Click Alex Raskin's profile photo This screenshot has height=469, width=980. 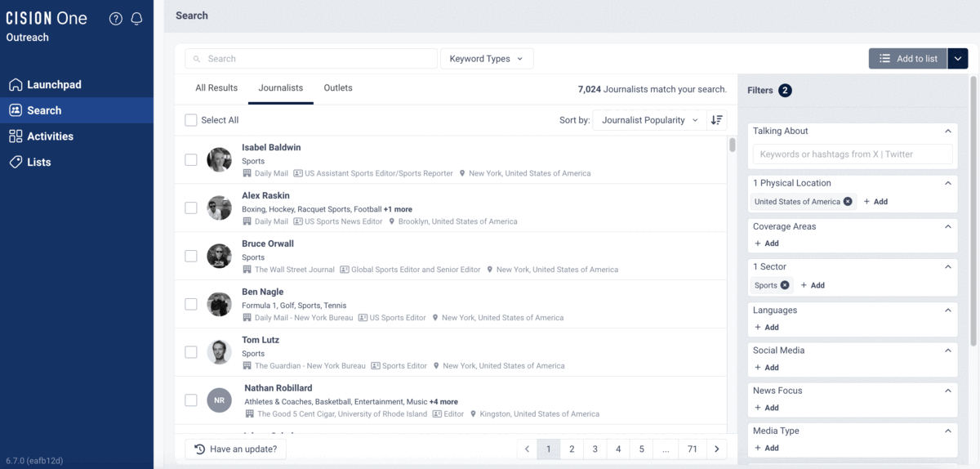point(219,208)
